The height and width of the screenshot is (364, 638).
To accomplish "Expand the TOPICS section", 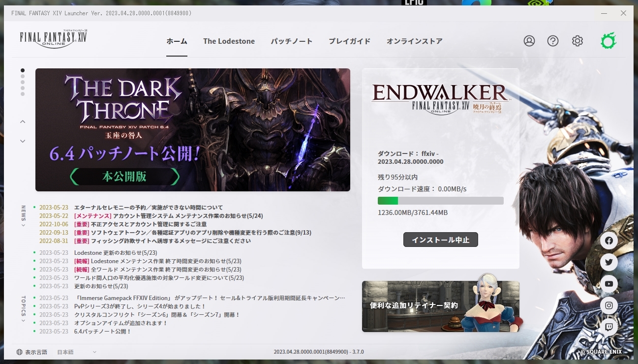I will tap(23, 309).
